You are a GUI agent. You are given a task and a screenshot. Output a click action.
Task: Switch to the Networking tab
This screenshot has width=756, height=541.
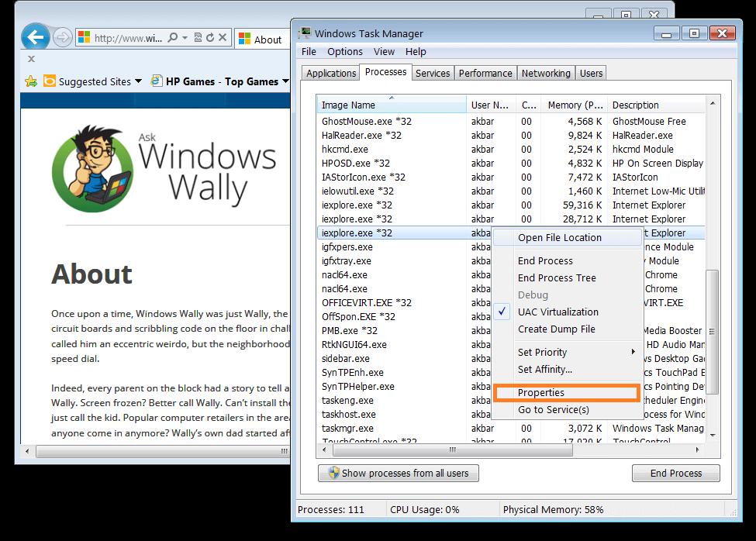[x=546, y=73]
